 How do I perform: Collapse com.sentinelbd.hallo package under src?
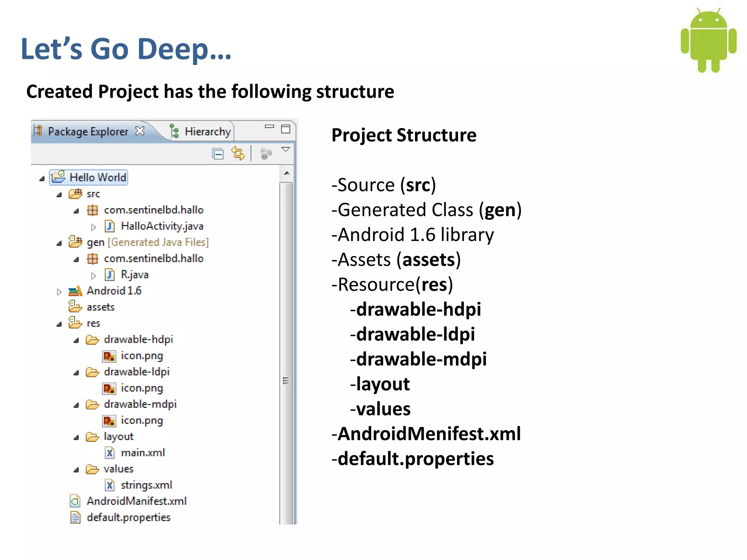(x=76, y=211)
